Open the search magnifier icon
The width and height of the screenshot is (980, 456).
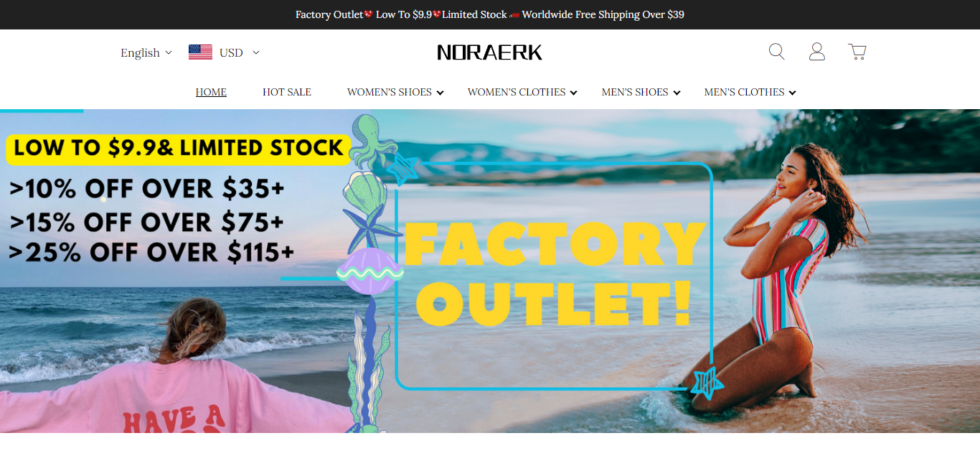tap(776, 52)
